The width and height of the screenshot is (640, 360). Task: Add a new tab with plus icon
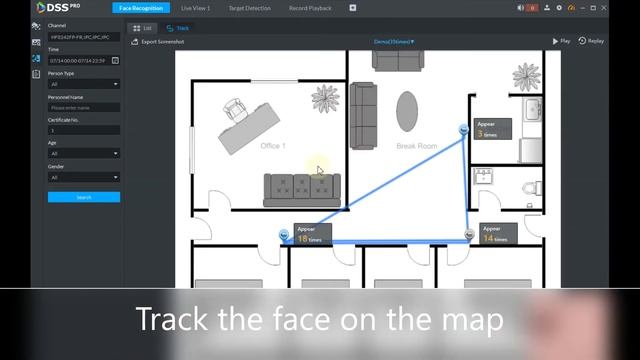tap(353, 8)
